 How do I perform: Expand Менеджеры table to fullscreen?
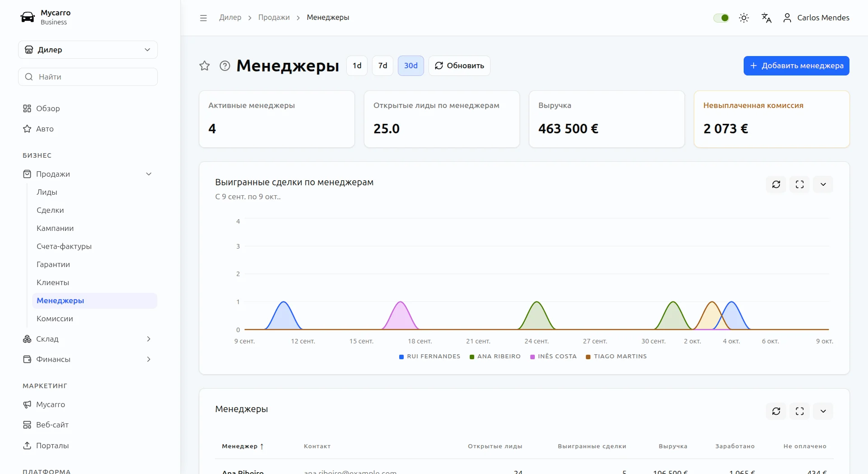click(x=800, y=411)
